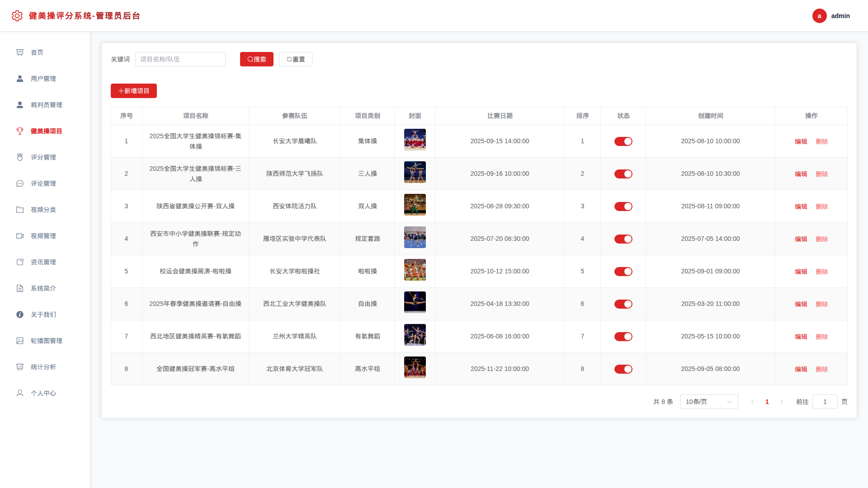The width and height of the screenshot is (868, 488).
Task: Click the 个人中心 user icon
Action: [20, 393]
